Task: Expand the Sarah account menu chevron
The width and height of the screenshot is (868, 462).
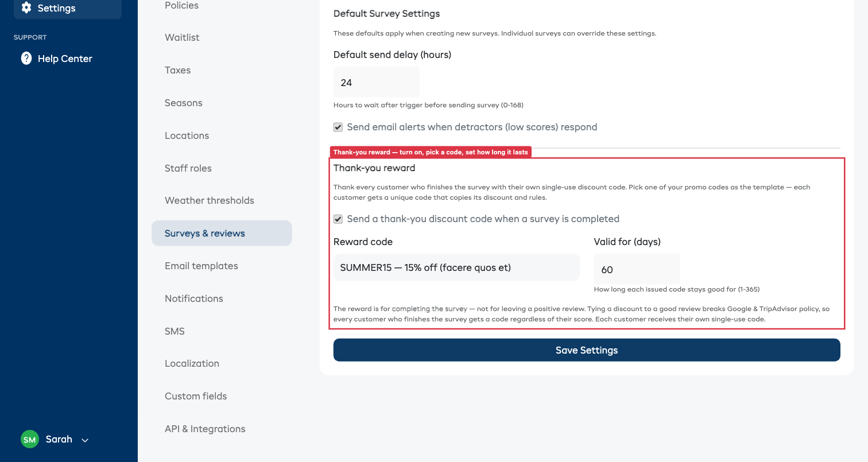Action: (x=85, y=440)
